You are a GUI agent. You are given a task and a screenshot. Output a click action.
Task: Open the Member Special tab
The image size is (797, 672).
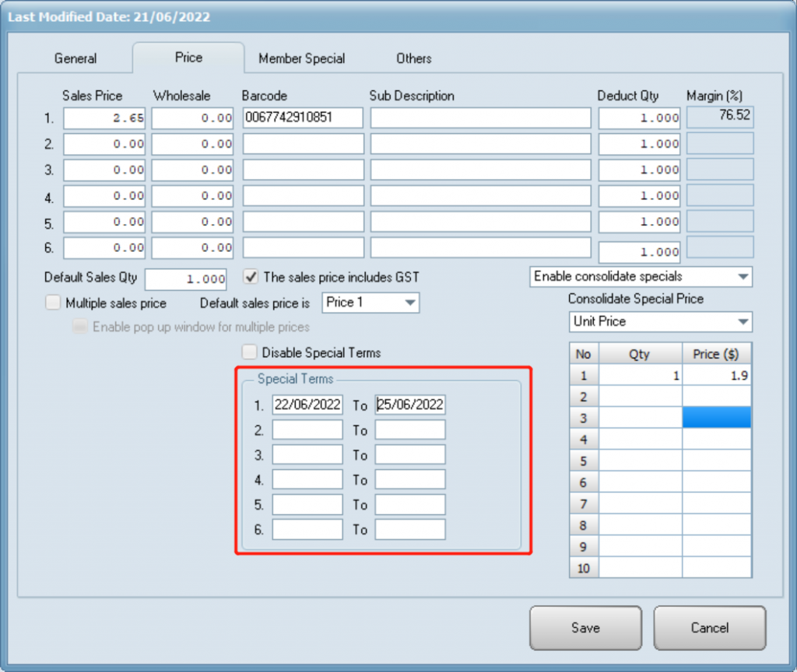pos(301,58)
